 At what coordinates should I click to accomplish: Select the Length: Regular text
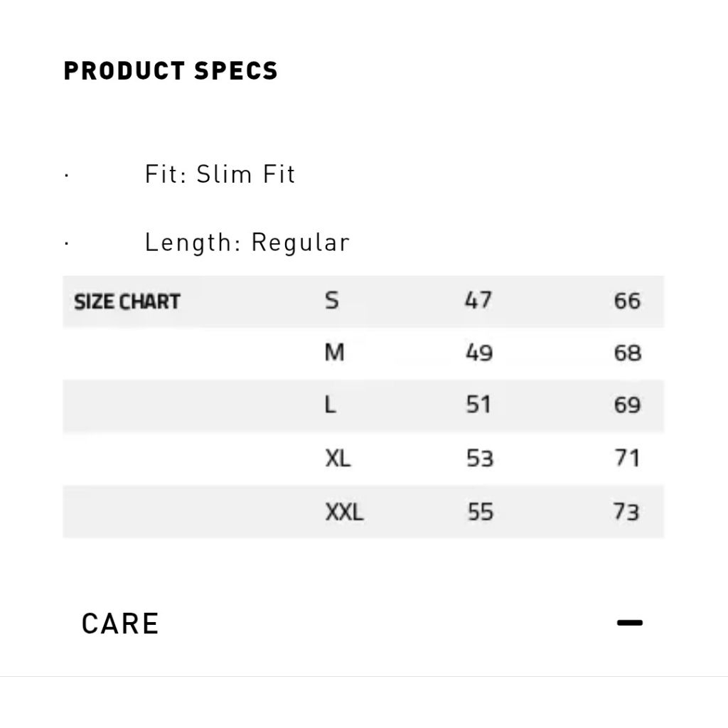pos(247,242)
